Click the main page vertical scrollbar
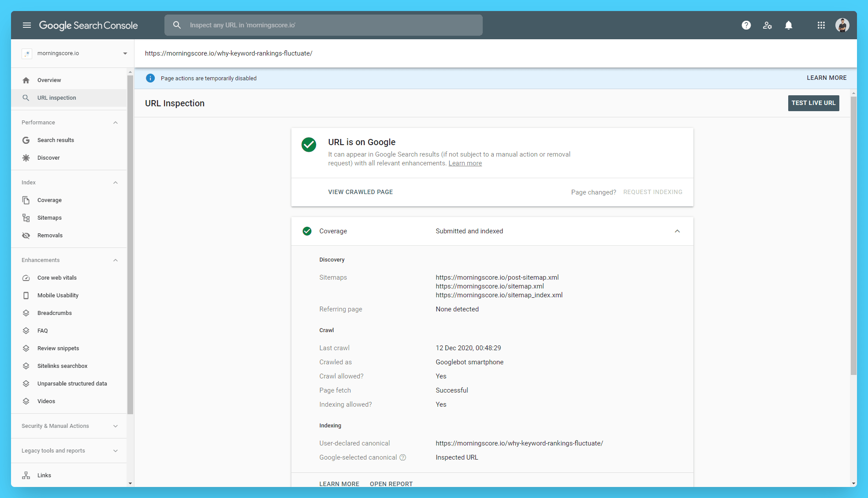The image size is (868, 498). tap(853, 236)
